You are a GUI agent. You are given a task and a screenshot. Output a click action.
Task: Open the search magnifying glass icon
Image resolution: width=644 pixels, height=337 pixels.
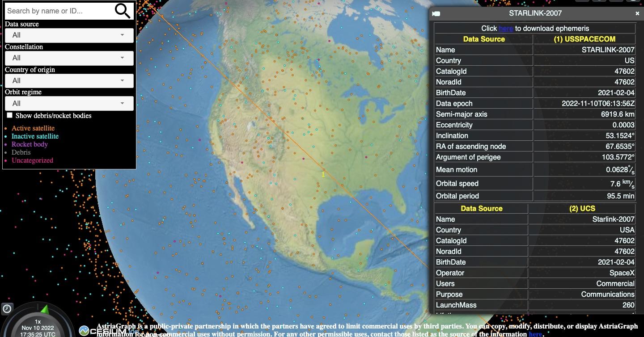pyautogui.click(x=122, y=10)
